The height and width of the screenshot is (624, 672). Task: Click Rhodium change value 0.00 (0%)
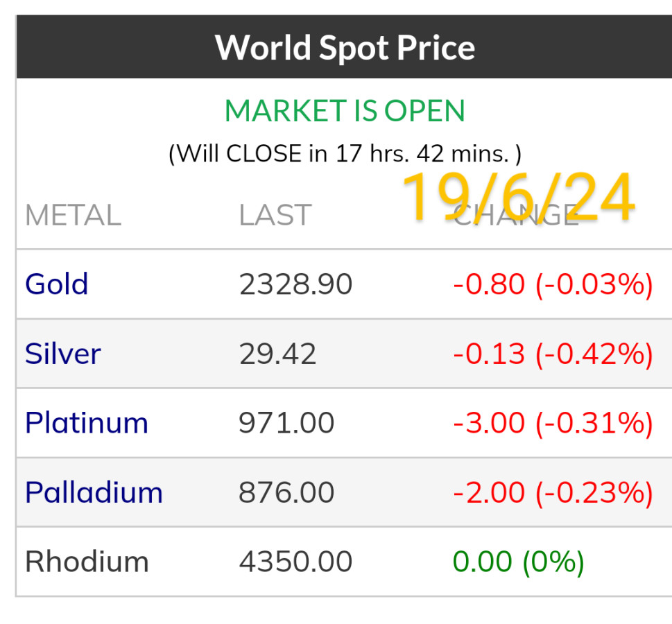[x=517, y=562]
